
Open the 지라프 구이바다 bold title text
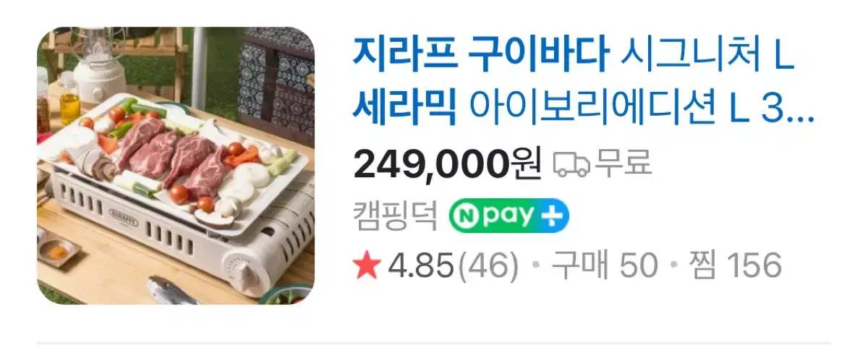pos(480,54)
